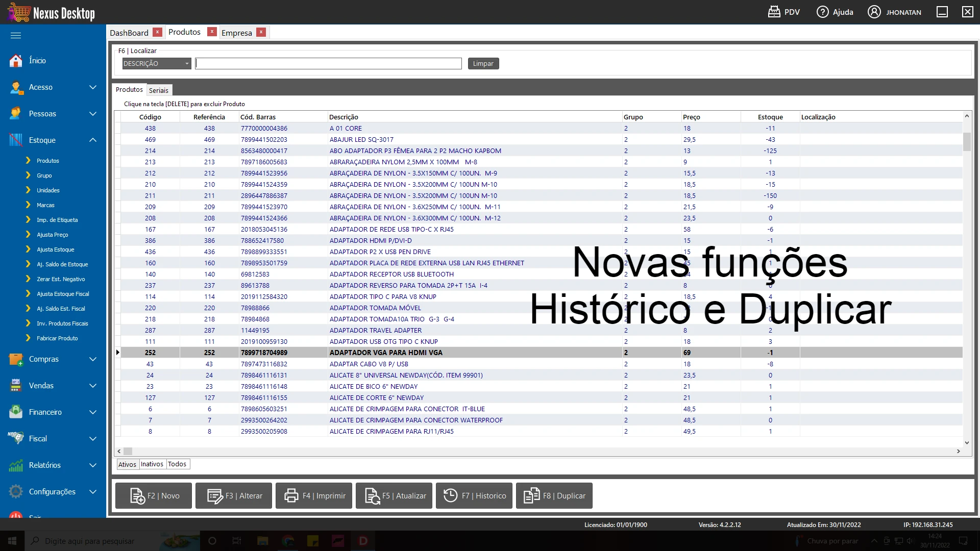This screenshot has height=551, width=980.
Task: Open the PDV point-of-sale screen
Action: point(784,12)
